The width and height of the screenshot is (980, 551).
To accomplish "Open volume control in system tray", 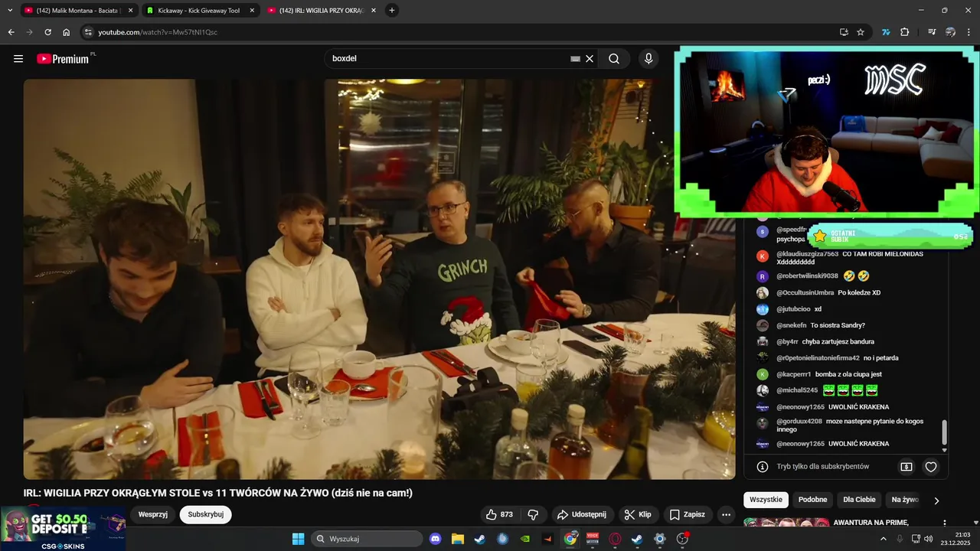I will tap(929, 539).
